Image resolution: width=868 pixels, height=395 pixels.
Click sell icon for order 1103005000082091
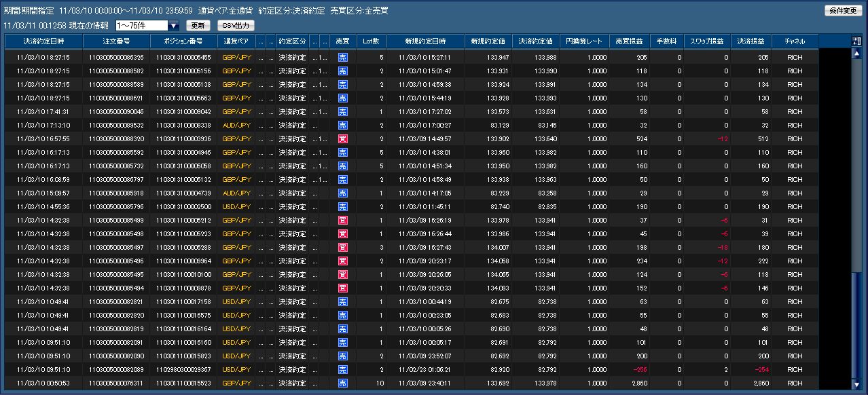coord(342,342)
